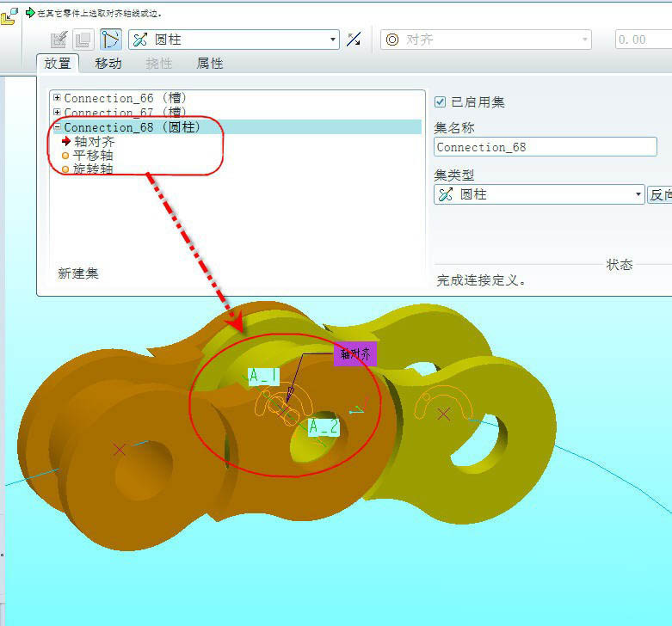Toggle the predefined connection set icon

(x=111, y=40)
